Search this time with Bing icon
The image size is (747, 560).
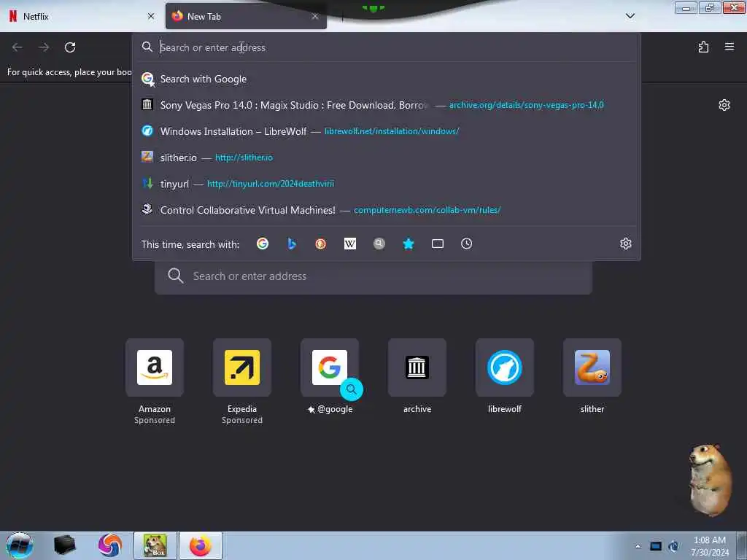pos(292,244)
